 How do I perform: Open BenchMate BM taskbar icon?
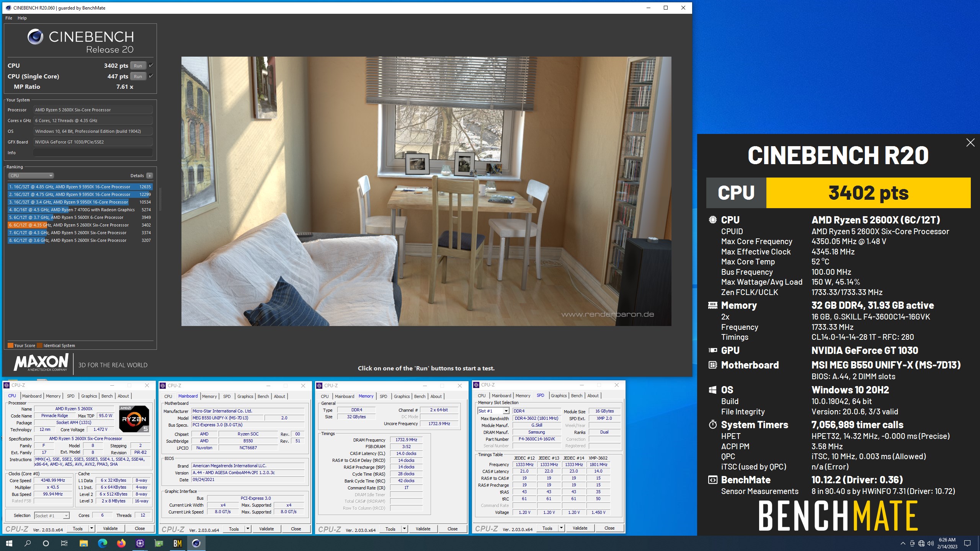177,543
